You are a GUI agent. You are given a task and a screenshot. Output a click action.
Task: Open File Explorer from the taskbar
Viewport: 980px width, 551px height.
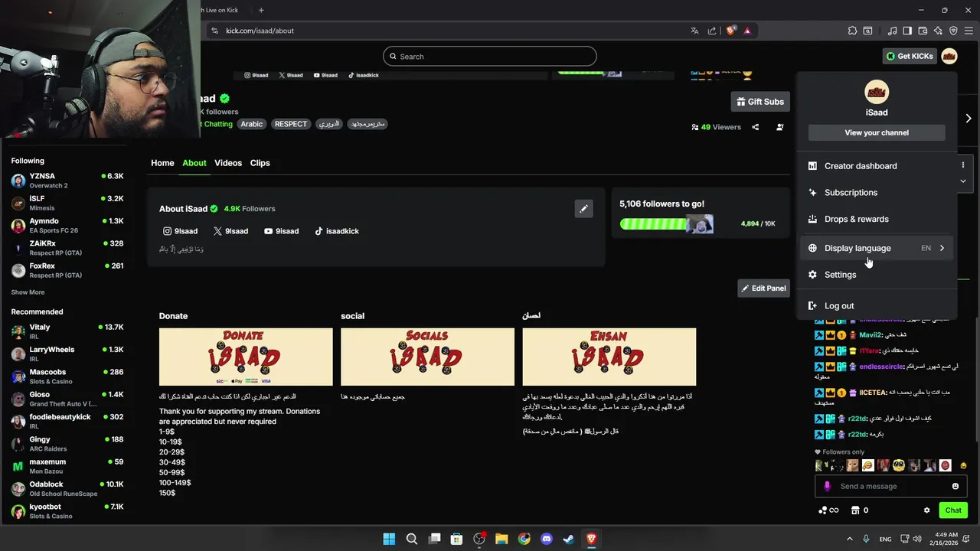click(501, 539)
